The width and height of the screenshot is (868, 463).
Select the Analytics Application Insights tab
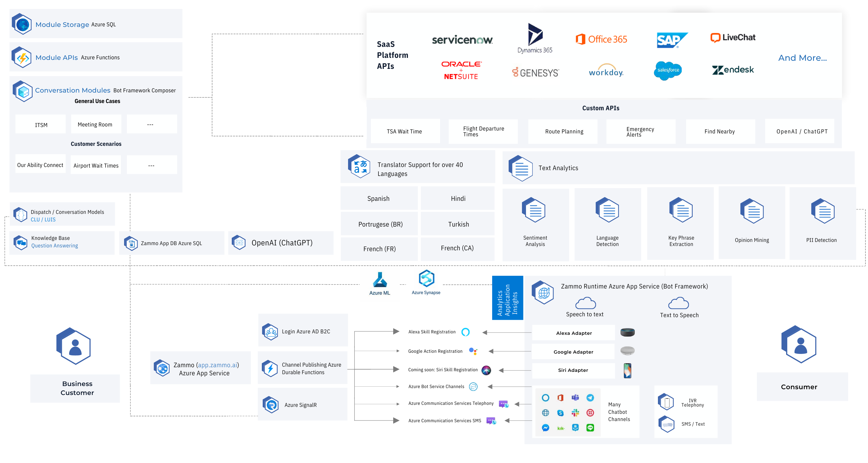point(507,298)
